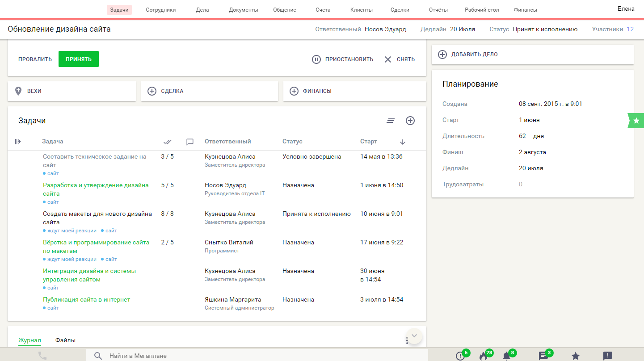644x361 pixels.
Task: Click the sort arrow next to Старт
Action: 403,142
